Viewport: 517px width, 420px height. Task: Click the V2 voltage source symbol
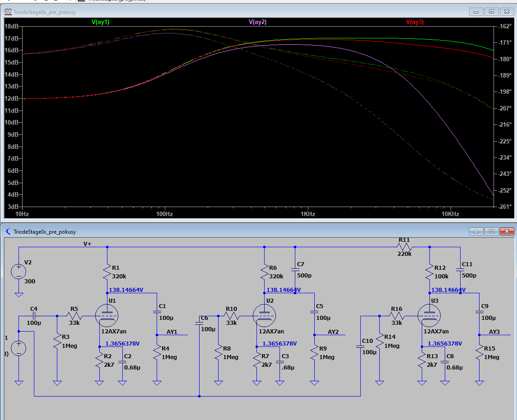click(x=19, y=271)
